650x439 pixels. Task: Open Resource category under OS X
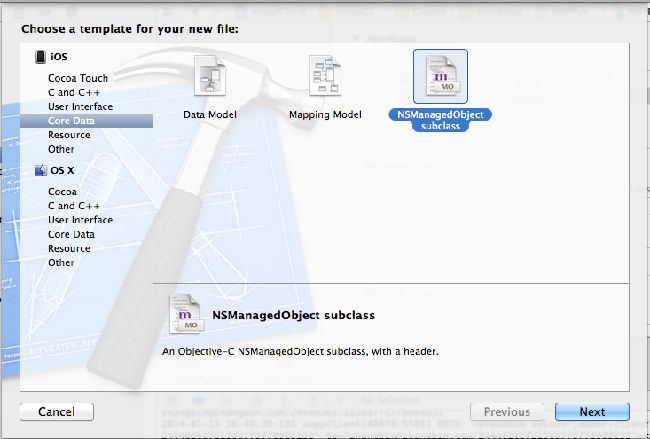(69, 248)
